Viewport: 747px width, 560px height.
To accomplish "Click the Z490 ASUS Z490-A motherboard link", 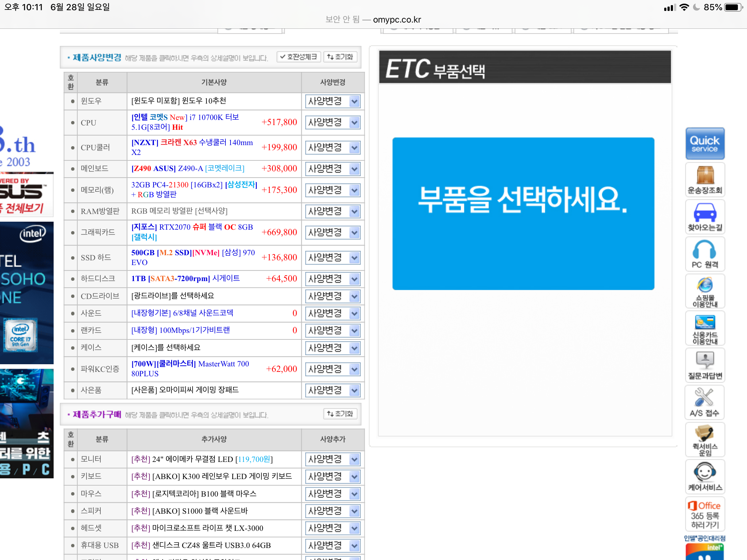I will 188,168.
